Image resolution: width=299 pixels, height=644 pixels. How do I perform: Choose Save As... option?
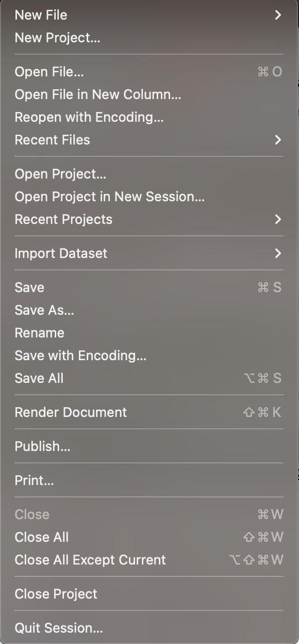pyautogui.click(x=149, y=310)
